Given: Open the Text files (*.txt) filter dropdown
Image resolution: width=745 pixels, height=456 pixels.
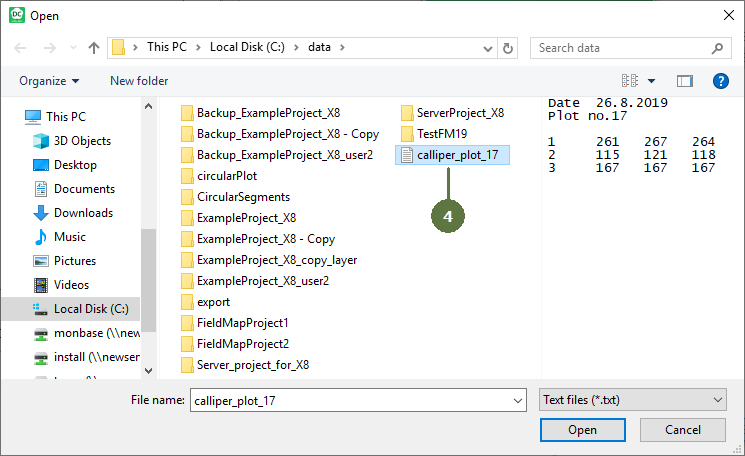Looking at the screenshot, I should coord(632,400).
